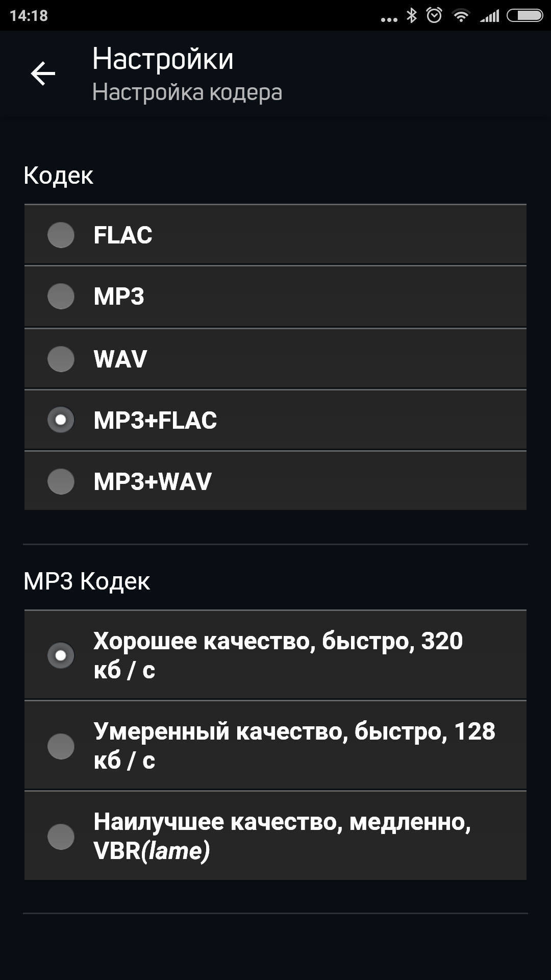
Task: Select the WAV codec radio button
Action: tap(61, 359)
